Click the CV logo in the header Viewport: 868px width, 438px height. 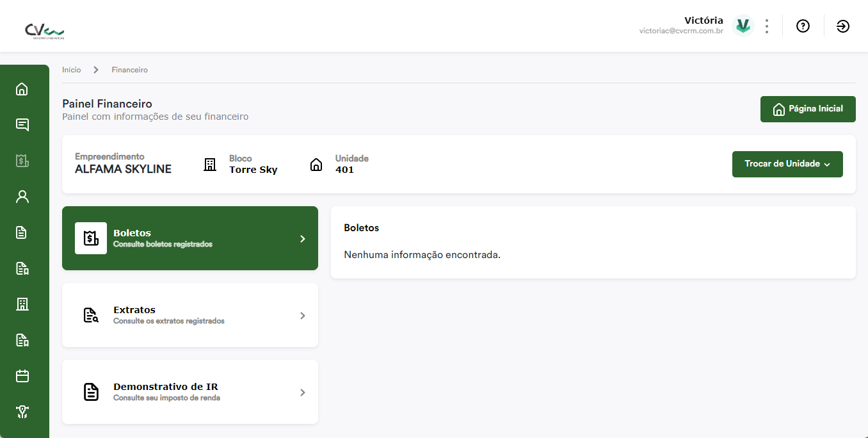click(44, 31)
